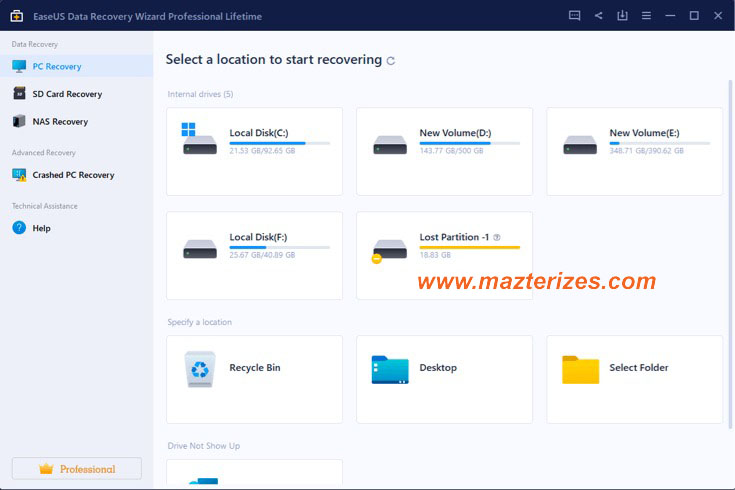Click the SD Card Recovery card icon
The height and width of the screenshot is (490, 735).
[x=19, y=93]
